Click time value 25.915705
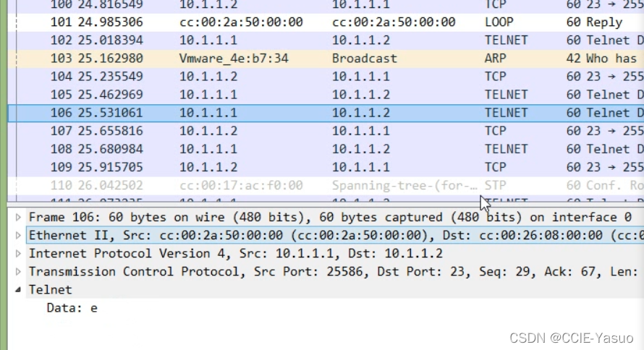The height and width of the screenshot is (350, 644). point(111,167)
